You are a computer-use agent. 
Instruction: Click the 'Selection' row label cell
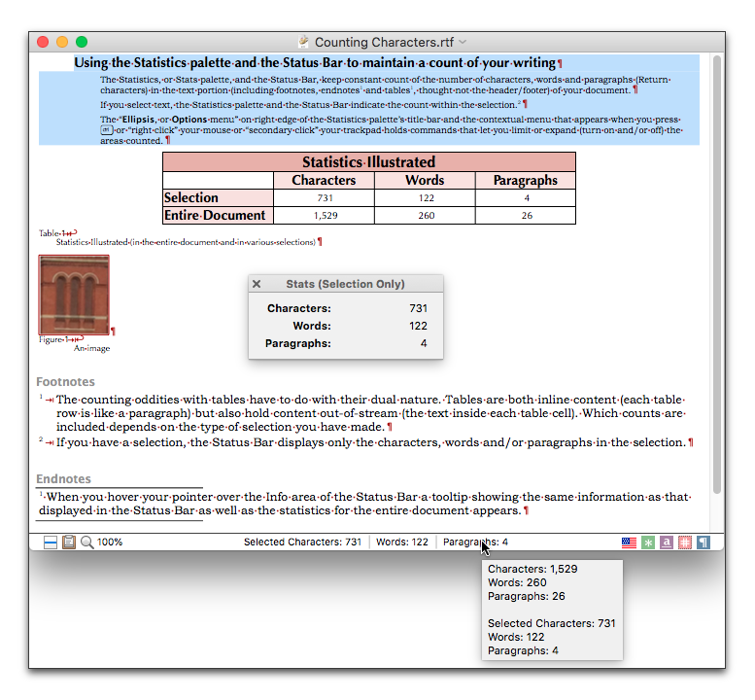click(218, 198)
